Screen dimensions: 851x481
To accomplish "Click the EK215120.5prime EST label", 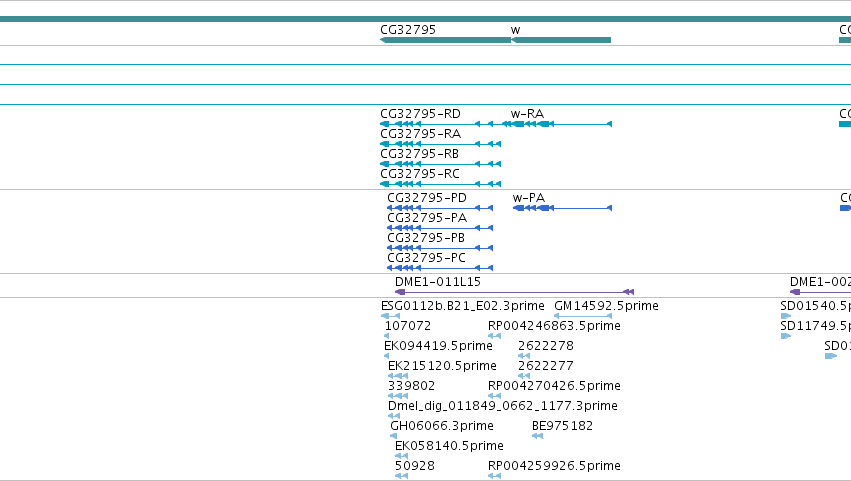I will pos(442,366).
